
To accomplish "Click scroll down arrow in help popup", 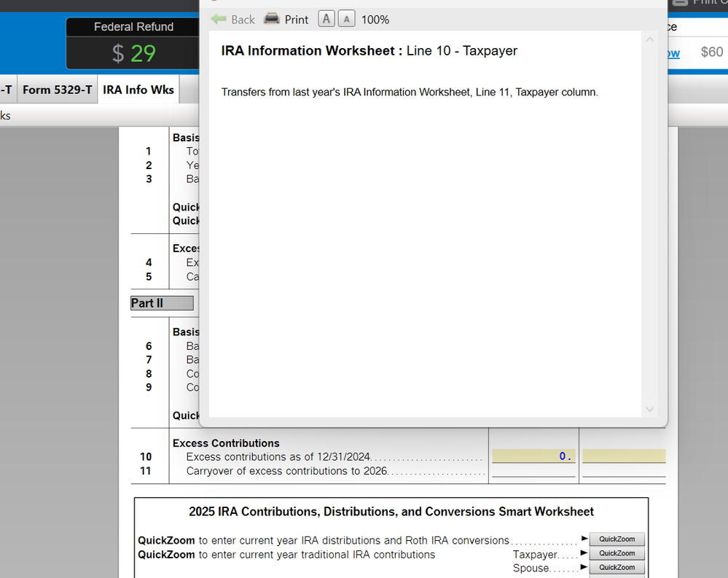I will coord(649,409).
